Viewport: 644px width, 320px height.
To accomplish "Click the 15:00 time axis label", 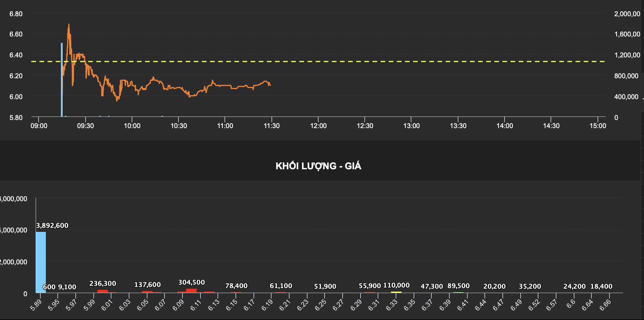I will 598,126.
